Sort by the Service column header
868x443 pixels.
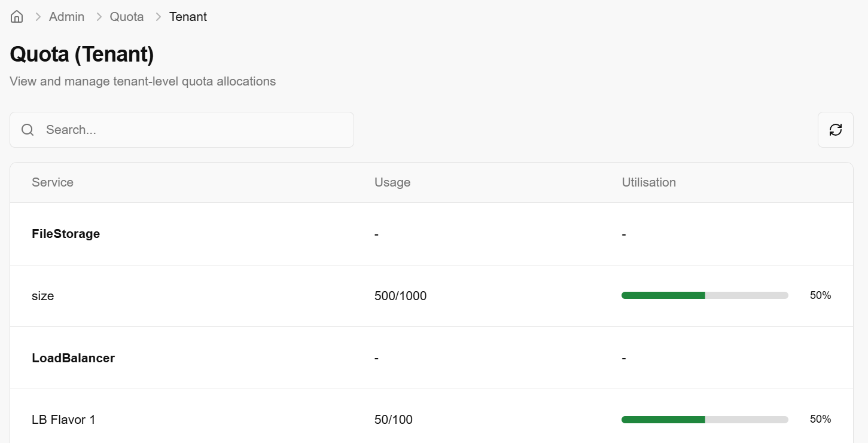pyautogui.click(x=53, y=182)
